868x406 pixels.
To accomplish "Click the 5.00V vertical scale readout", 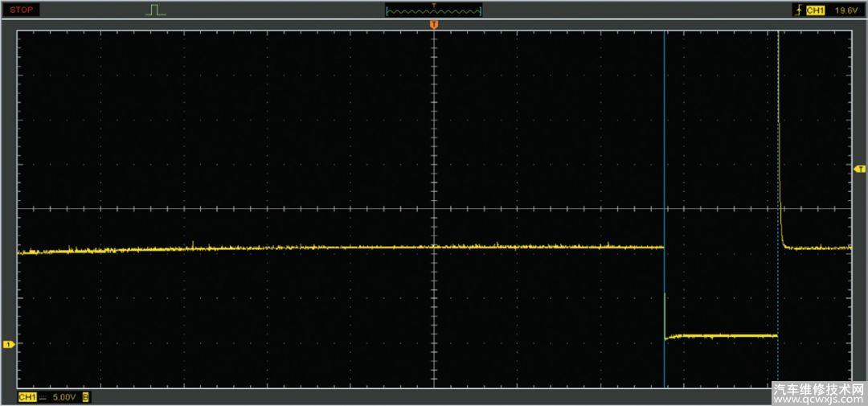I will [64, 397].
